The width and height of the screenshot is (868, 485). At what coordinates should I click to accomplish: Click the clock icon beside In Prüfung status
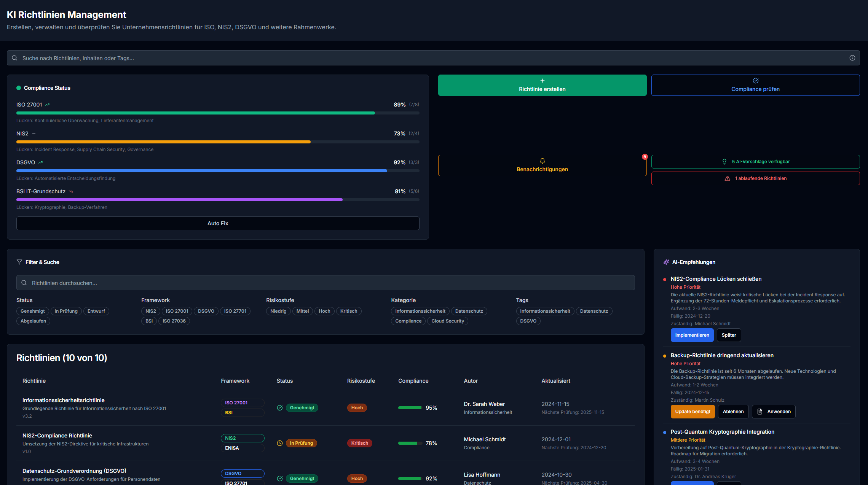[x=280, y=443]
